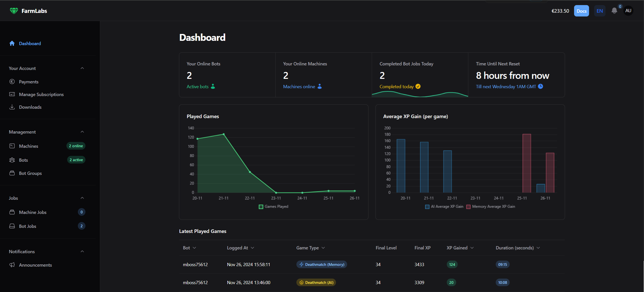Click the 25-11 Memory XP bar

point(527,163)
